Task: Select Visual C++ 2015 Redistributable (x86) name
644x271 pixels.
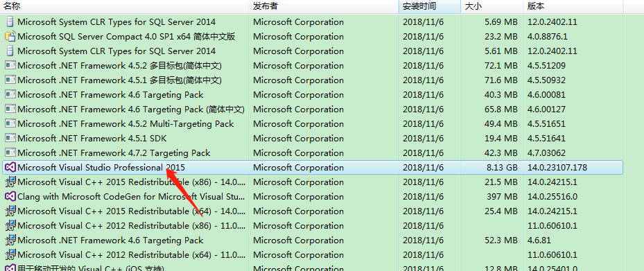Action: coord(132,182)
